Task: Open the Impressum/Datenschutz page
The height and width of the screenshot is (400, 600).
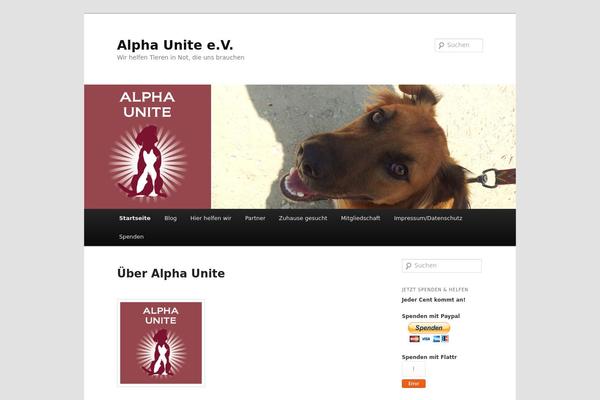Action: coord(428,218)
